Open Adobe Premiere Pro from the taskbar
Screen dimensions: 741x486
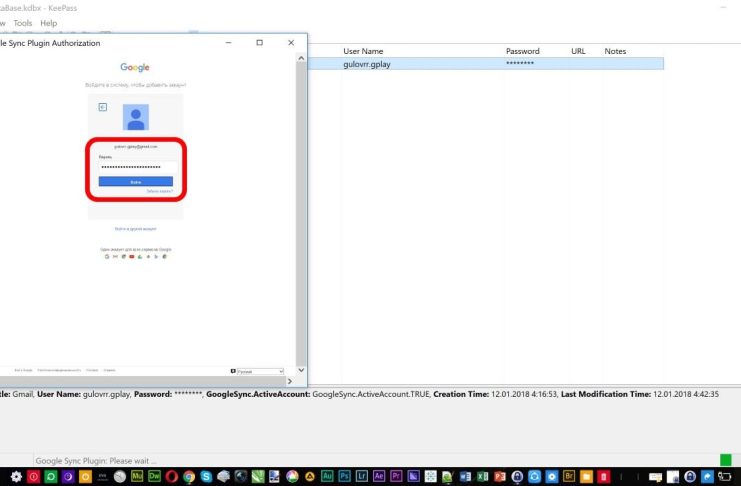point(396,477)
